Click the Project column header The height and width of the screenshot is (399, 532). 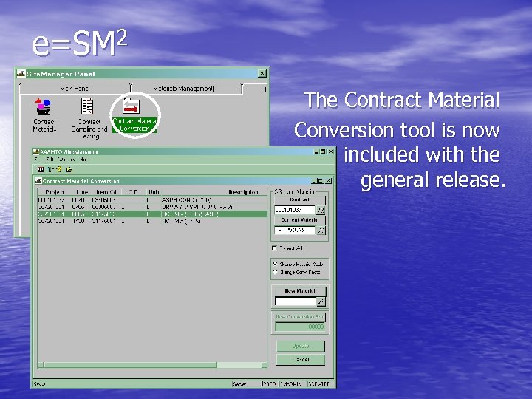point(55,192)
